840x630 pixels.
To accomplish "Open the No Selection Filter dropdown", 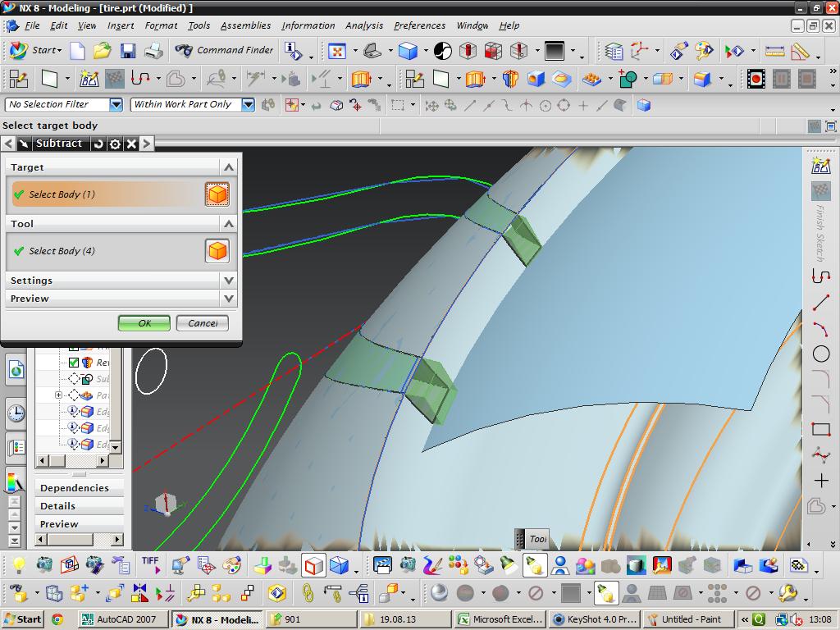I will [x=116, y=104].
